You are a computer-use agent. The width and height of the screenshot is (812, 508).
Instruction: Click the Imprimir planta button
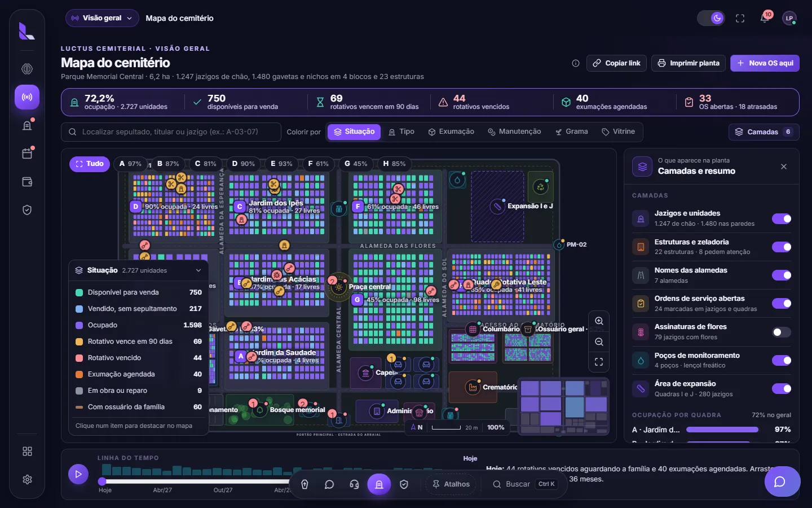[x=689, y=63]
